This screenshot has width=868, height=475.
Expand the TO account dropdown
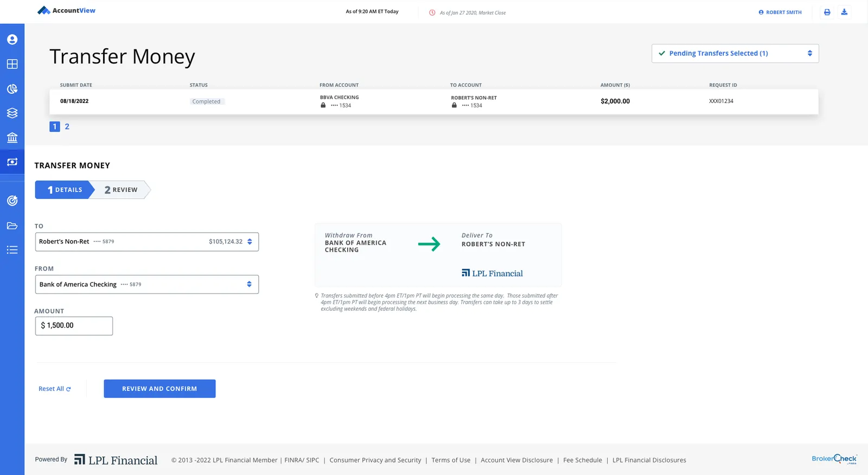pos(147,242)
